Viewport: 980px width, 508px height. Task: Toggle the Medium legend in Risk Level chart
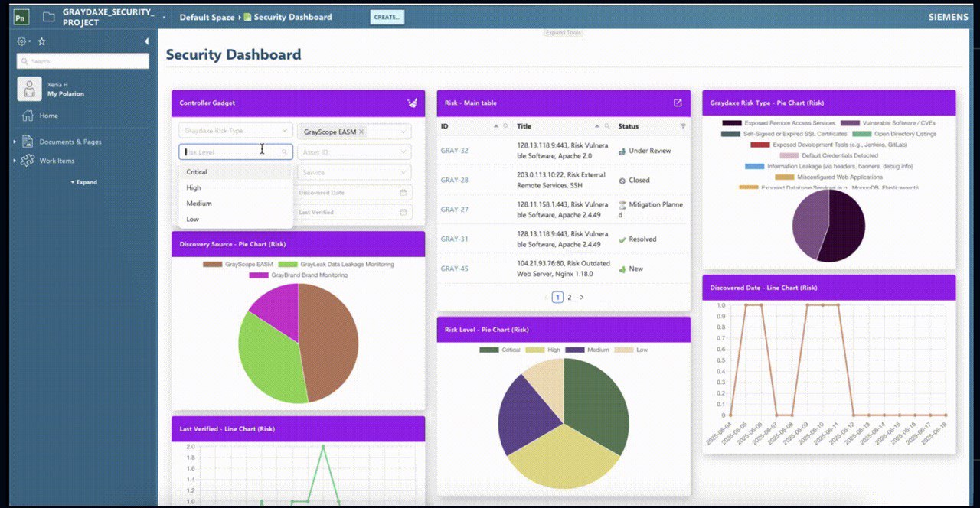pos(589,350)
